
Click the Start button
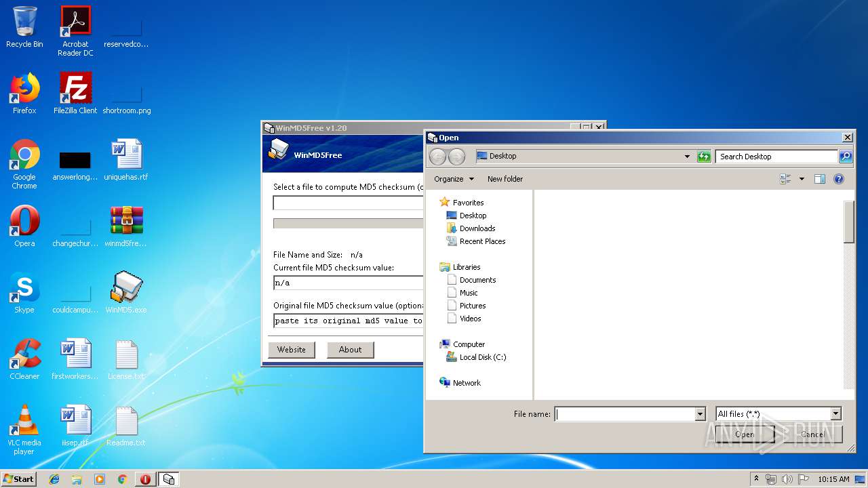(18, 479)
